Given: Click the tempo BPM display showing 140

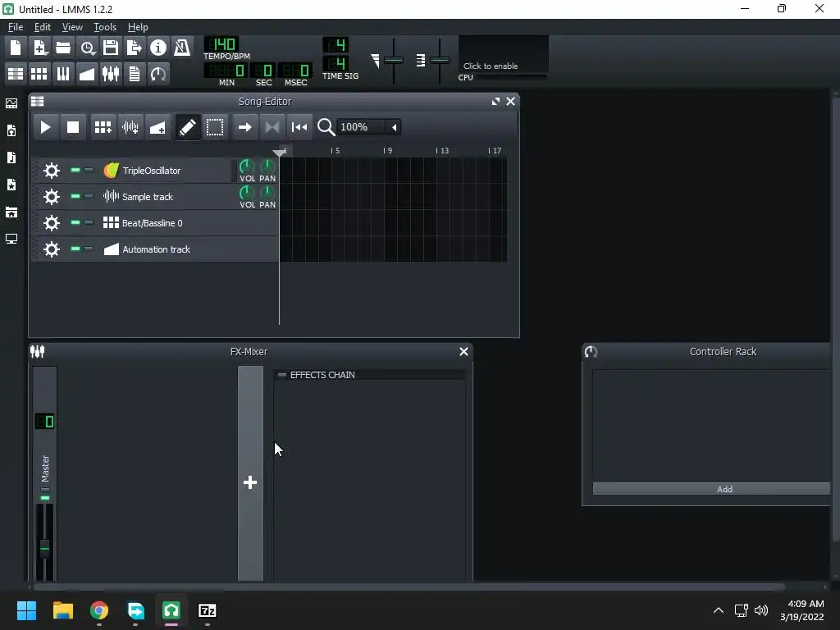Looking at the screenshot, I should 221,44.
